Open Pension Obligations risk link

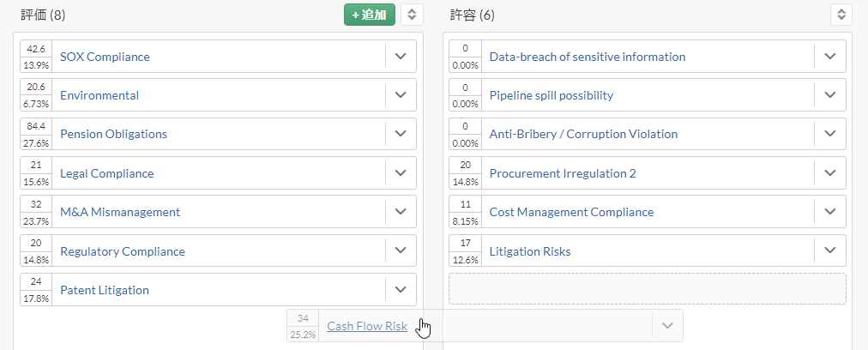pos(113,134)
